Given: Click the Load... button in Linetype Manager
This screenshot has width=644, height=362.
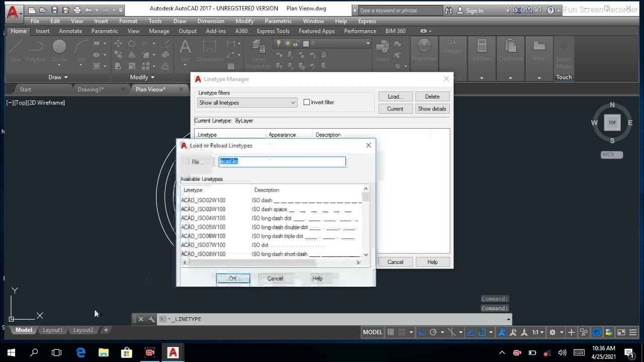Looking at the screenshot, I should tap(395, 97).
